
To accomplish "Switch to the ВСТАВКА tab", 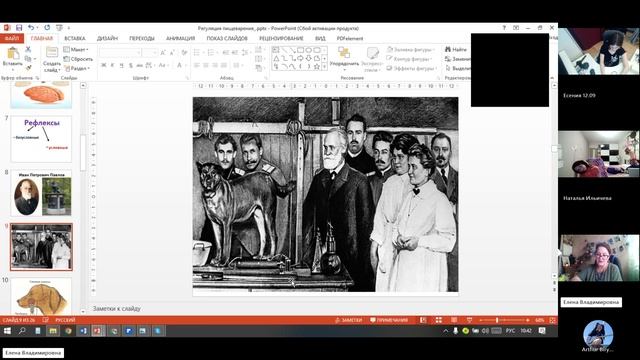I will (75, 38).
